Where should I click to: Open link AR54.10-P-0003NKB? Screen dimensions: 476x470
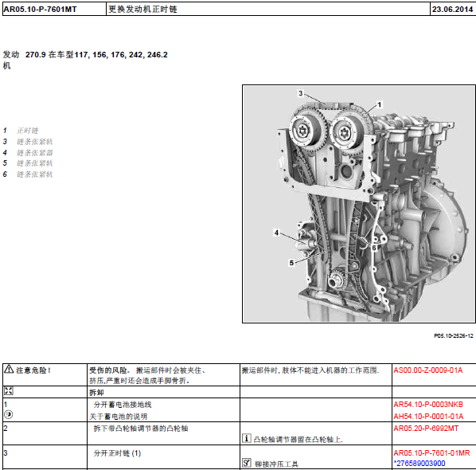click(428, 405)
